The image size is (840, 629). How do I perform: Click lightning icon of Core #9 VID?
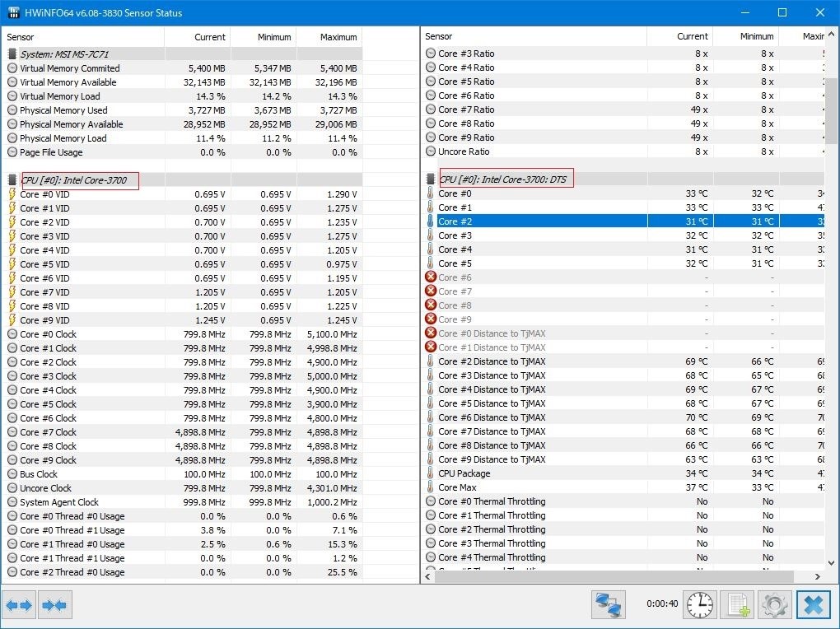point(12,320)
